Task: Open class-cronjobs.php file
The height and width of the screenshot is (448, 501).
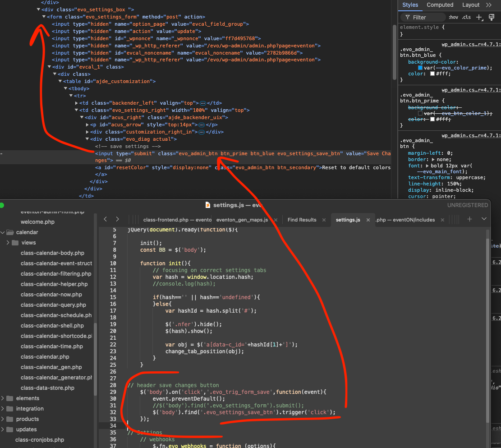Action: coord(40,440)
